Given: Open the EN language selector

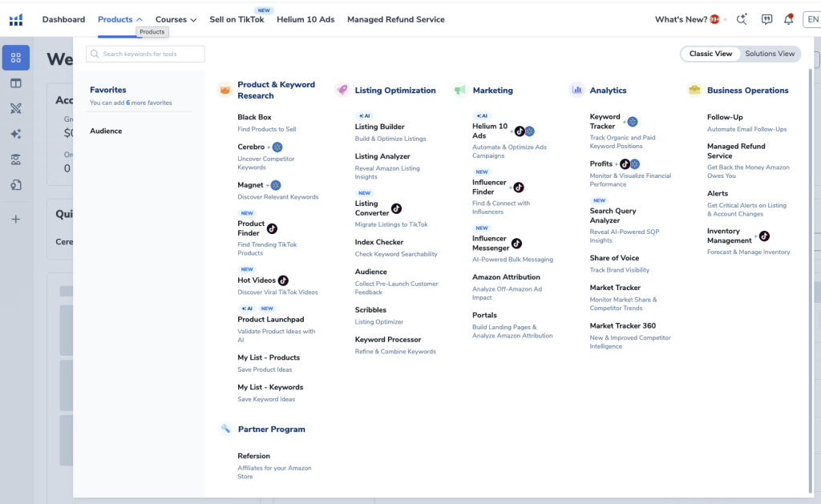Looking at the screenshot, I should click(811, 19).
